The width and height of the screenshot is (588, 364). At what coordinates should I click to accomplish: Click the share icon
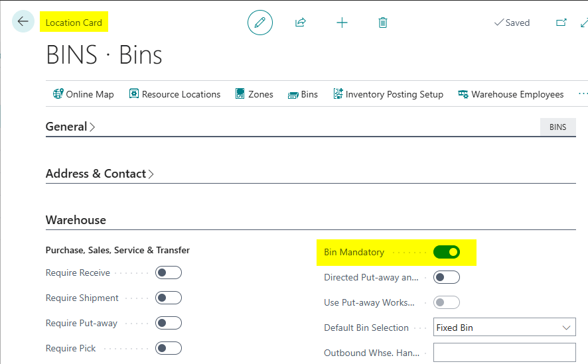click(301, 23)
